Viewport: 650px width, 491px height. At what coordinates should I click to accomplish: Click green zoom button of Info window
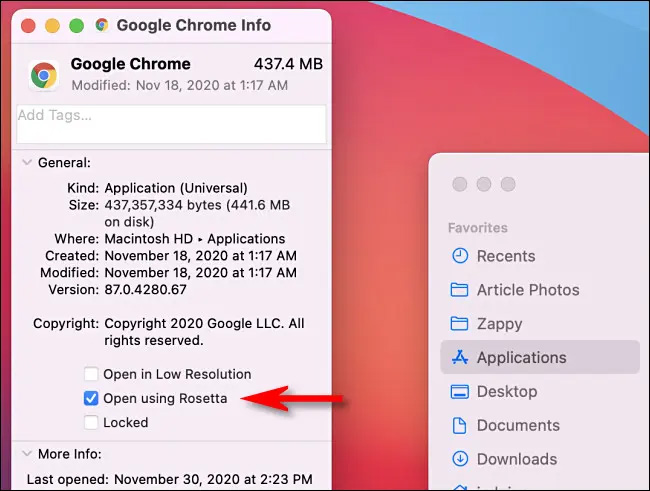pos(76,26)
